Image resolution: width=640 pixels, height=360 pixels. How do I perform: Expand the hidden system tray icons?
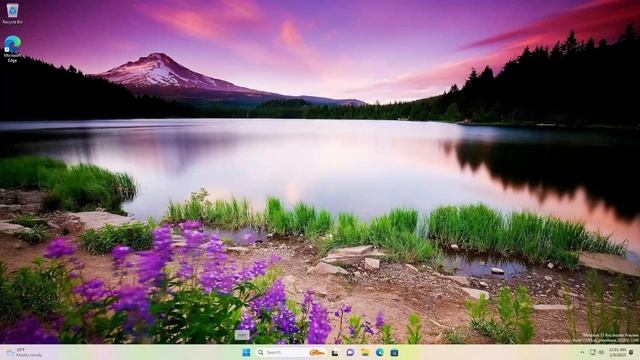tap(582, 352)
